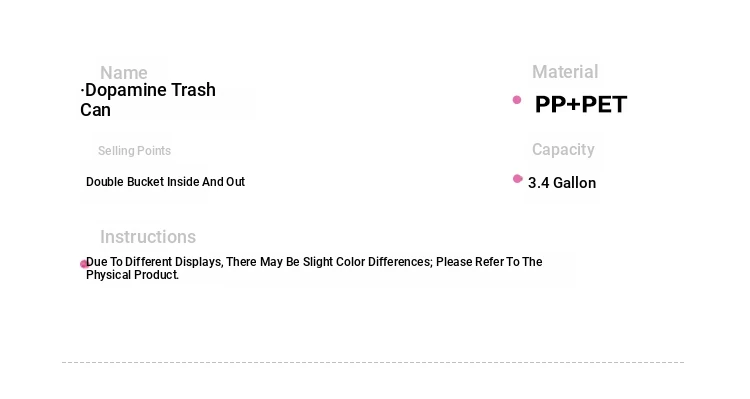Select the Name heading label
The image size is (750, 399).
123,73
